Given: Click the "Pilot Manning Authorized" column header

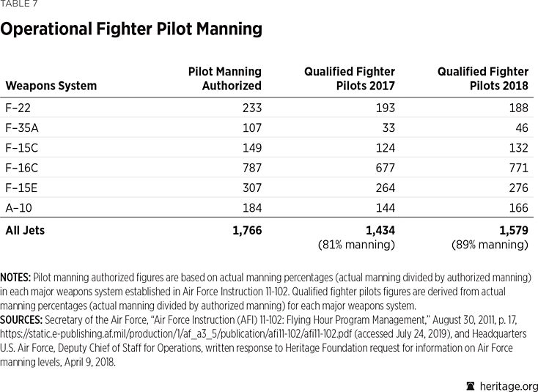Looking at the screenshot, I should click(224, 78).
